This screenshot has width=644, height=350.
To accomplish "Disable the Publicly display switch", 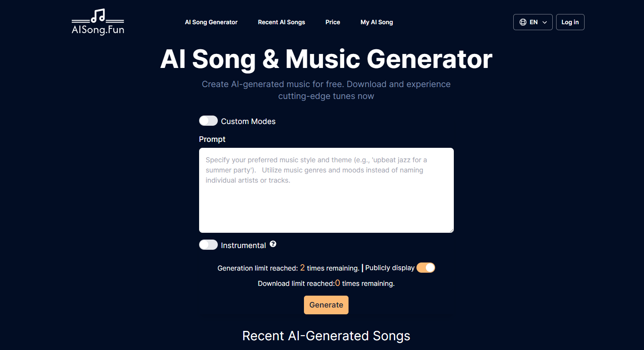I will (426, 268).
